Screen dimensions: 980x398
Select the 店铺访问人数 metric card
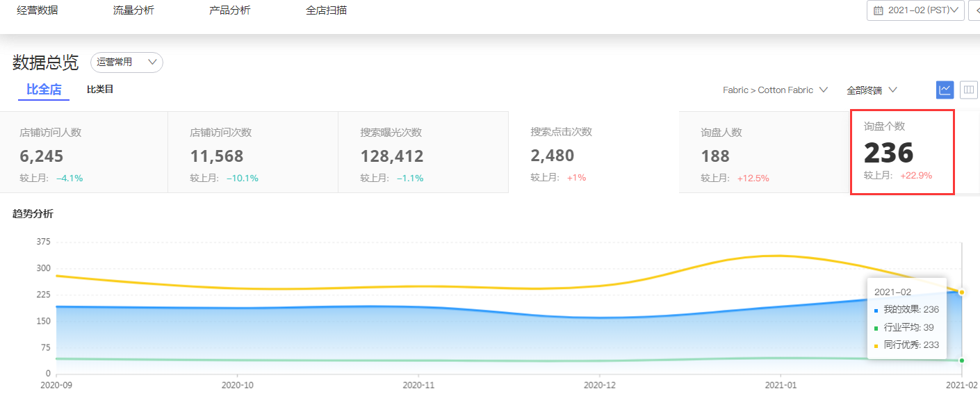(83, 153)
